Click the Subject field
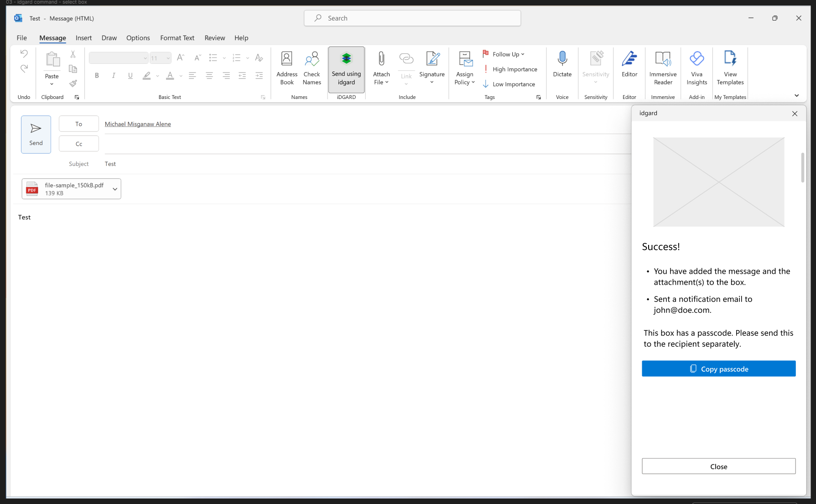Image resolution: width=816 pixels, height=504 pixels. click(x=367, y=164)
